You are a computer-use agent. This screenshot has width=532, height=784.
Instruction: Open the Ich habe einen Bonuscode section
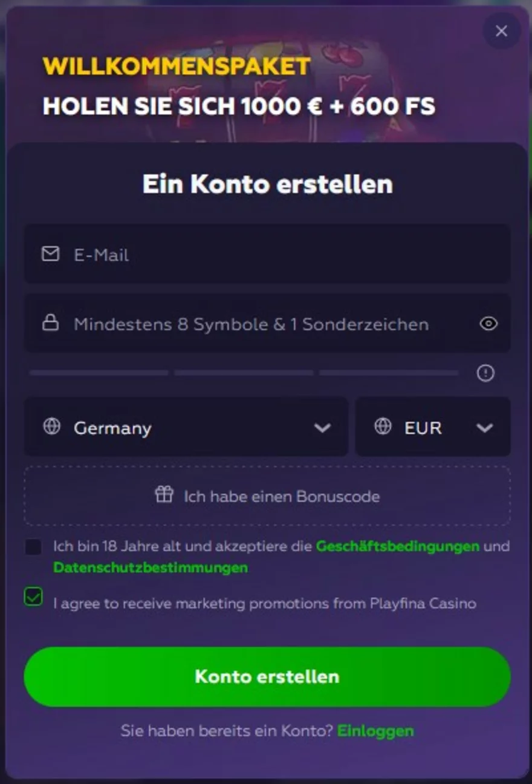pyautogui.click(x=267, y=496)
